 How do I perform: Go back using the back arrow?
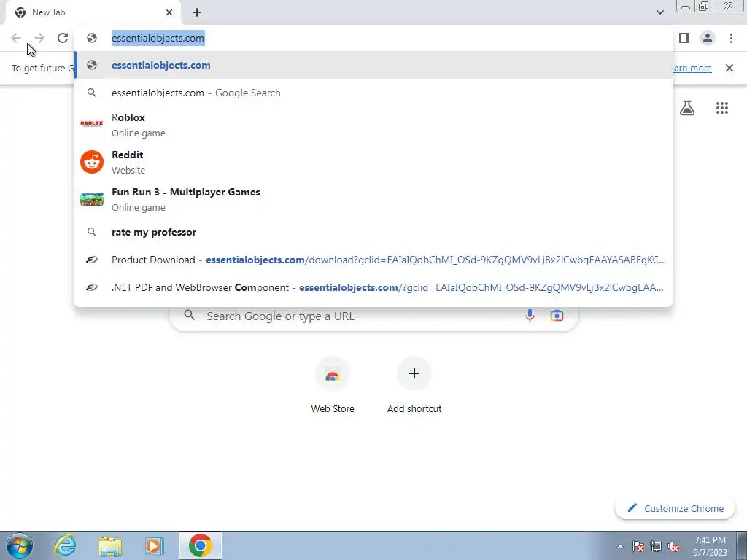tap(16, 38)
